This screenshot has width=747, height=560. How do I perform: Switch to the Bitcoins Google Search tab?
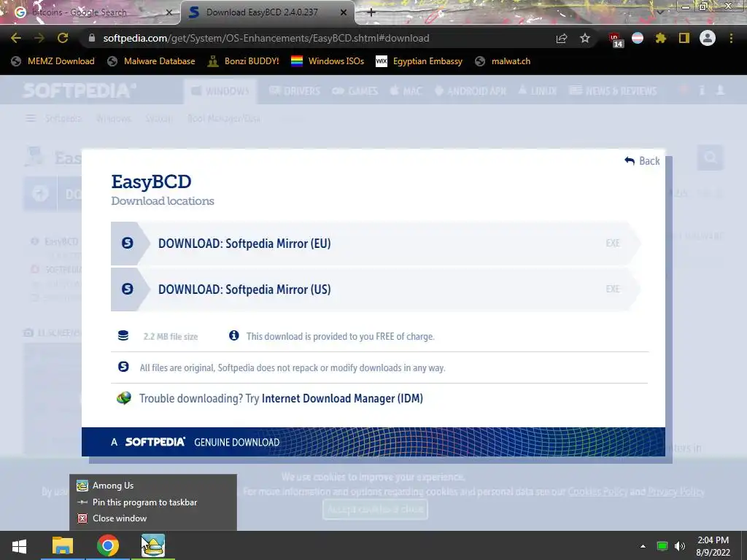tap(90, 12)
